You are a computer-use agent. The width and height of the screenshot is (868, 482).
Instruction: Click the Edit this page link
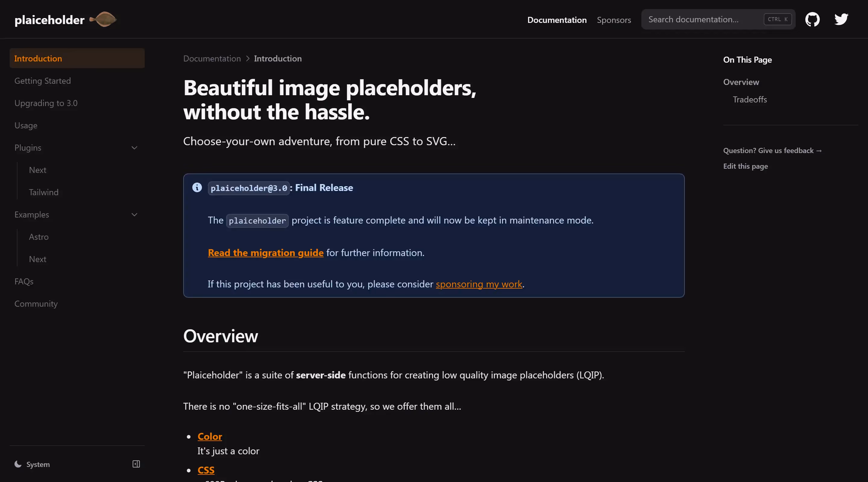[x=745, y=166]
